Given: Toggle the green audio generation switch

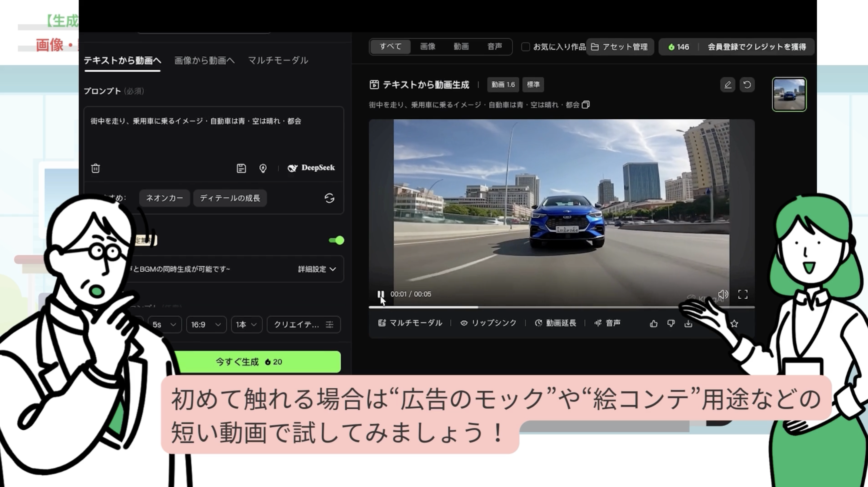Looking at the screenshot, I should [336, 240].
